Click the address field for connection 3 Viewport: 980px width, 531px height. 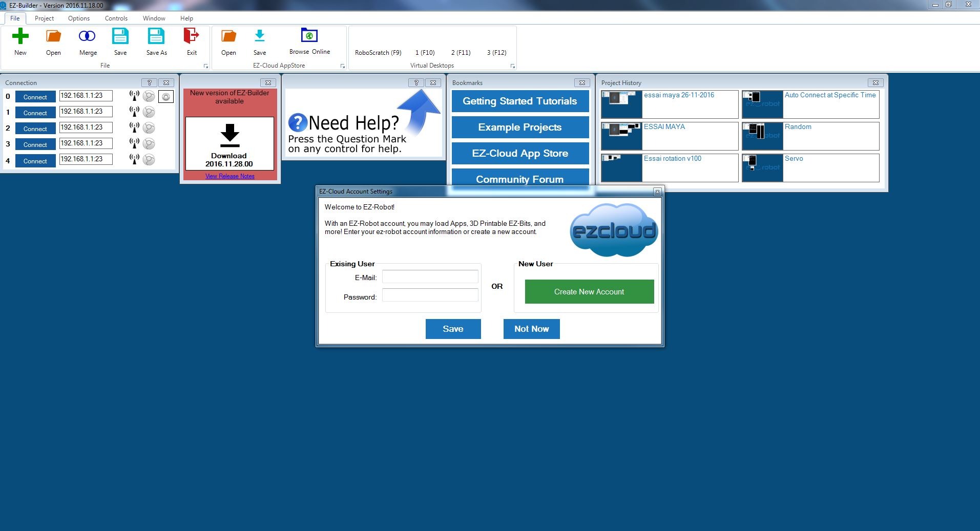86,143
